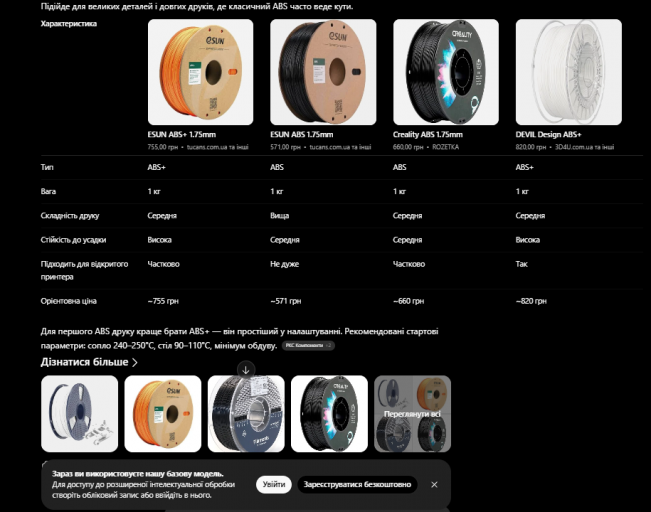Click Підходить для відкритого принтера label

pyautogui.click(x=84, y=270)
